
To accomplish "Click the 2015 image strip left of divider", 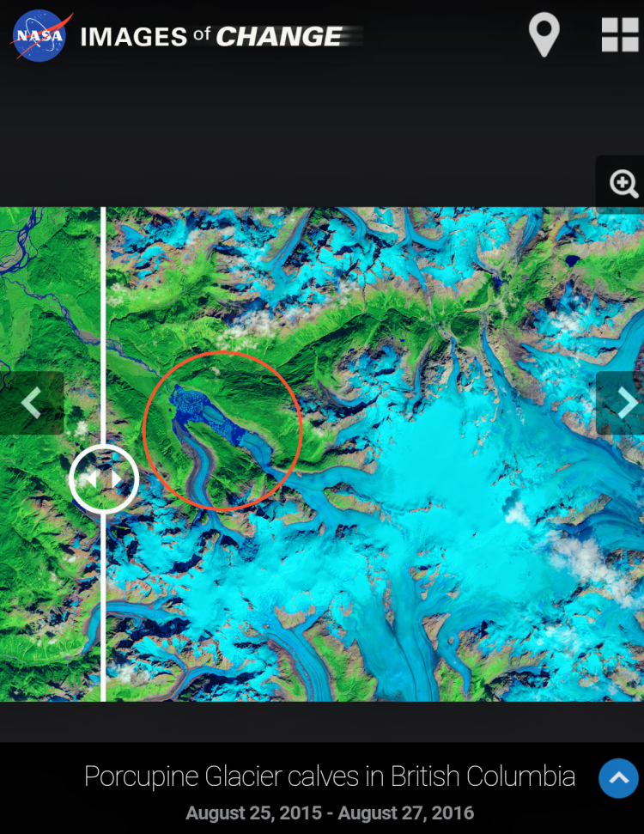I will coord(50,454).
